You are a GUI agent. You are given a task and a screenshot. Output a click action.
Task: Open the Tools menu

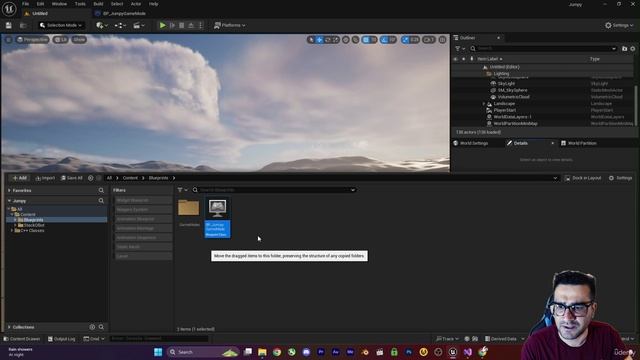pos(80,4)
